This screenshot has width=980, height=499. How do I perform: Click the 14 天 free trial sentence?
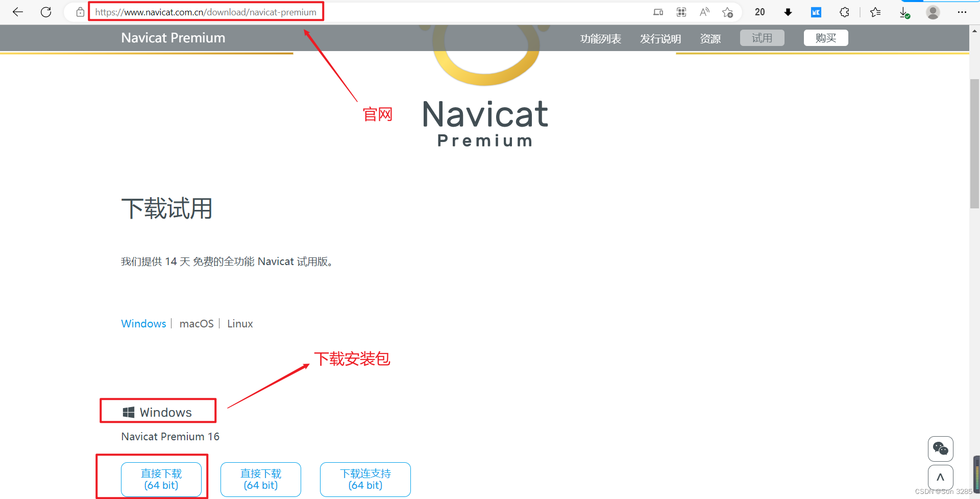(x=228, y=262)
